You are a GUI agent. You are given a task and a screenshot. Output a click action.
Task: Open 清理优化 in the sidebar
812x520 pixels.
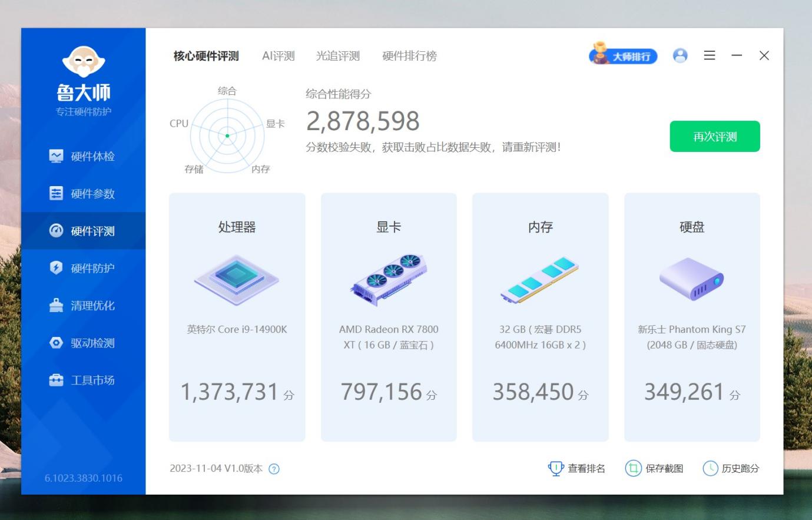click(x=83, y=305)
